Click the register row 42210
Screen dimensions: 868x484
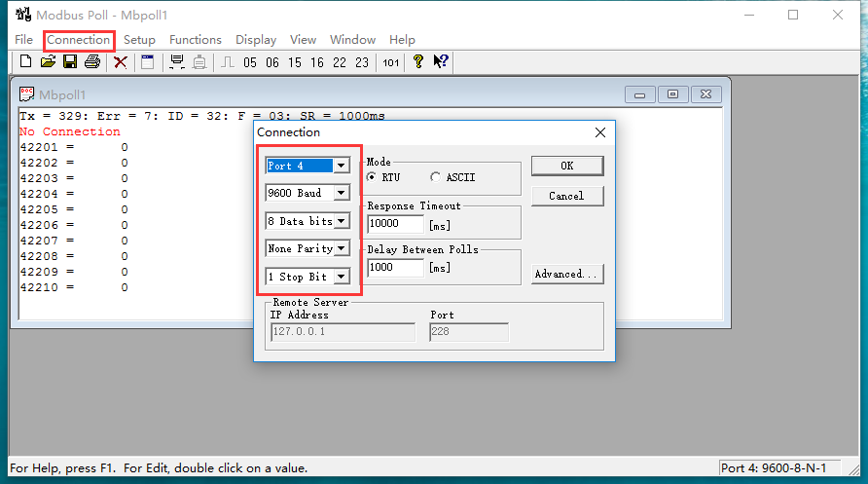coord(74,287)
